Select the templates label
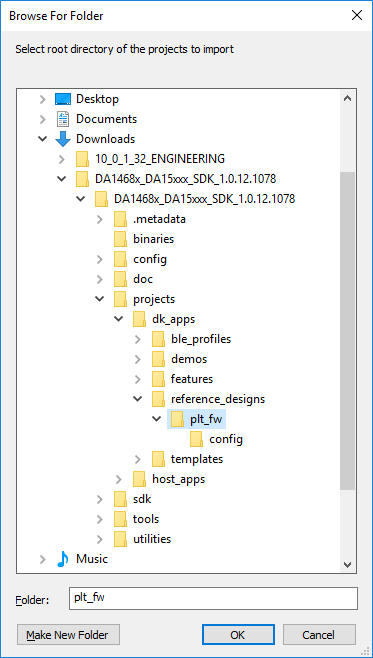Viewport: 373px width, 658px height. click(197, 459)
